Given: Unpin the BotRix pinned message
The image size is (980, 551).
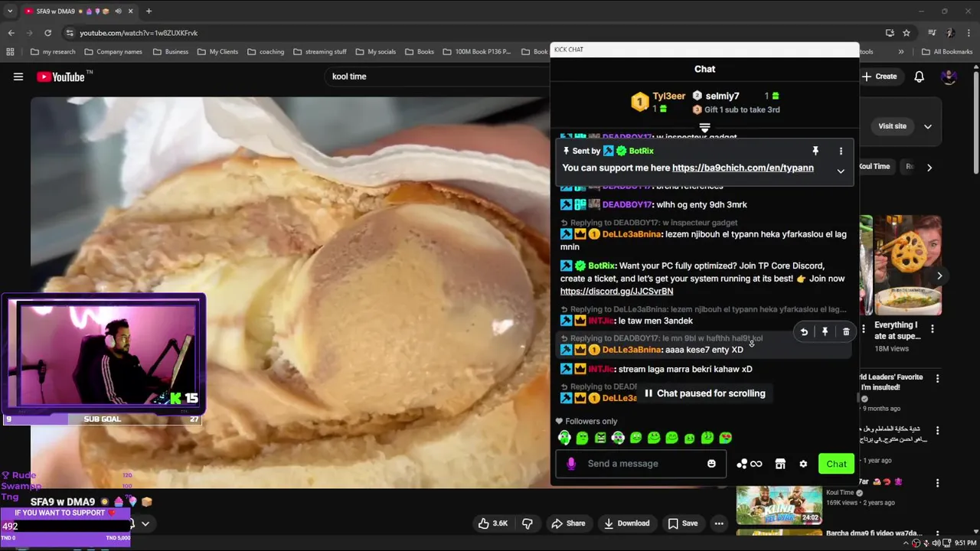Looking at the screenshot, I should [815, 152].
